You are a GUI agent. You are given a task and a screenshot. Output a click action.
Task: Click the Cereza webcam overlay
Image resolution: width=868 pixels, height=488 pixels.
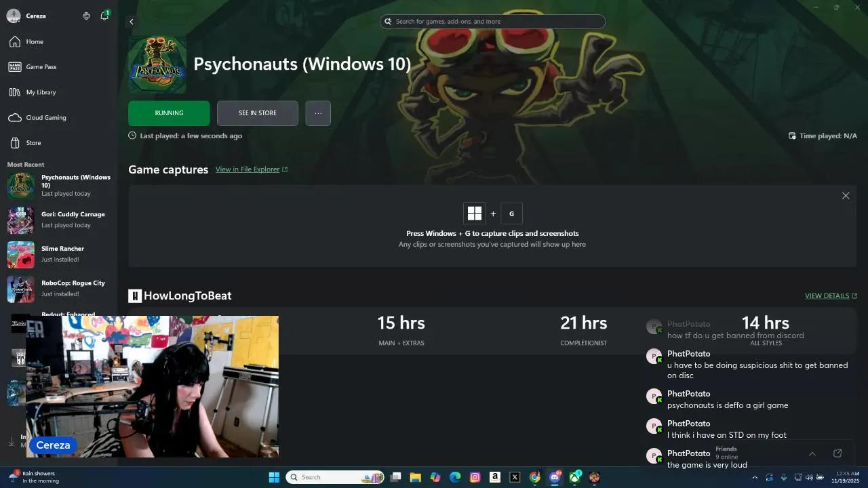(x=153, y=386)
